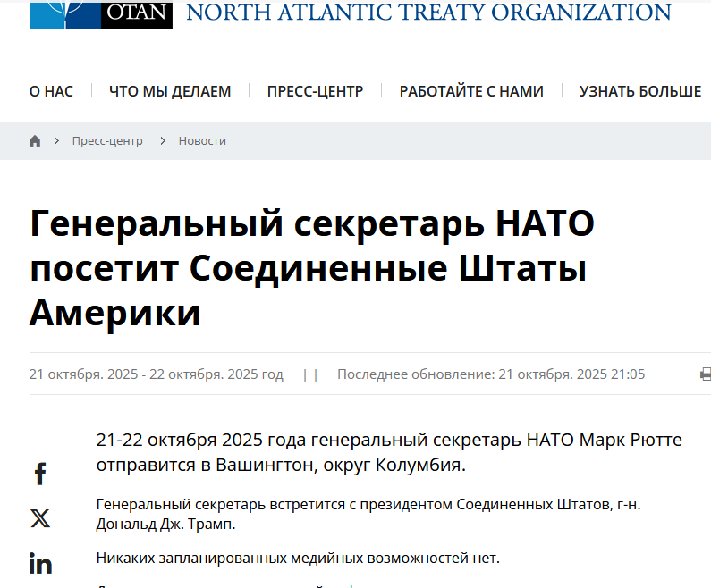Click the Последнее обновление timestamp
The image size is (711, 588).
(x=490, y=374)
